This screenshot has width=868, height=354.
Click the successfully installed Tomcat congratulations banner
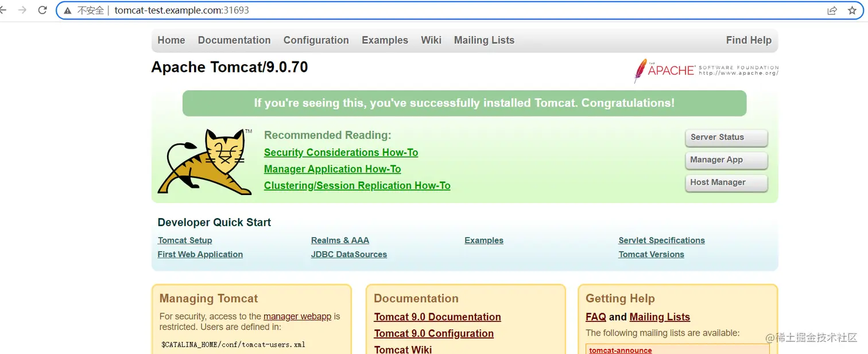[464, 103]
